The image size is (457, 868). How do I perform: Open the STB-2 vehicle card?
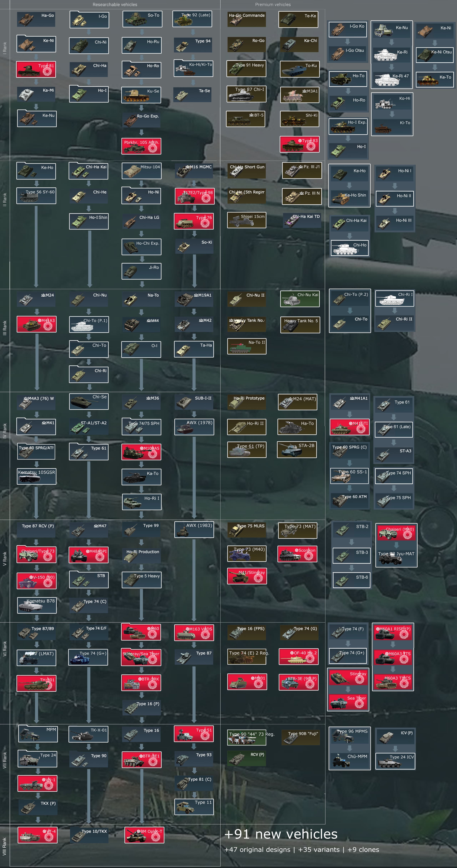(351, 530)
